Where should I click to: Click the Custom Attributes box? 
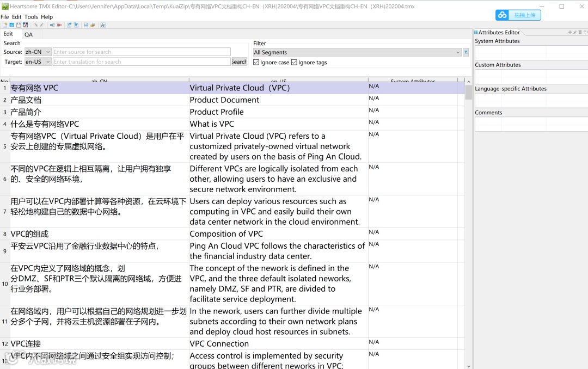coord(531,77)
